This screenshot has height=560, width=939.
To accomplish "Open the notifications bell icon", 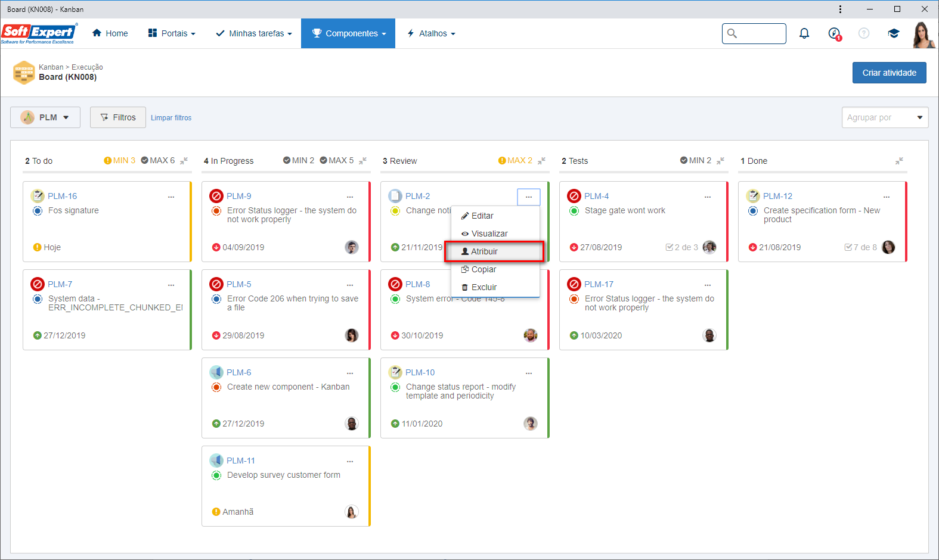I will 804,33.
